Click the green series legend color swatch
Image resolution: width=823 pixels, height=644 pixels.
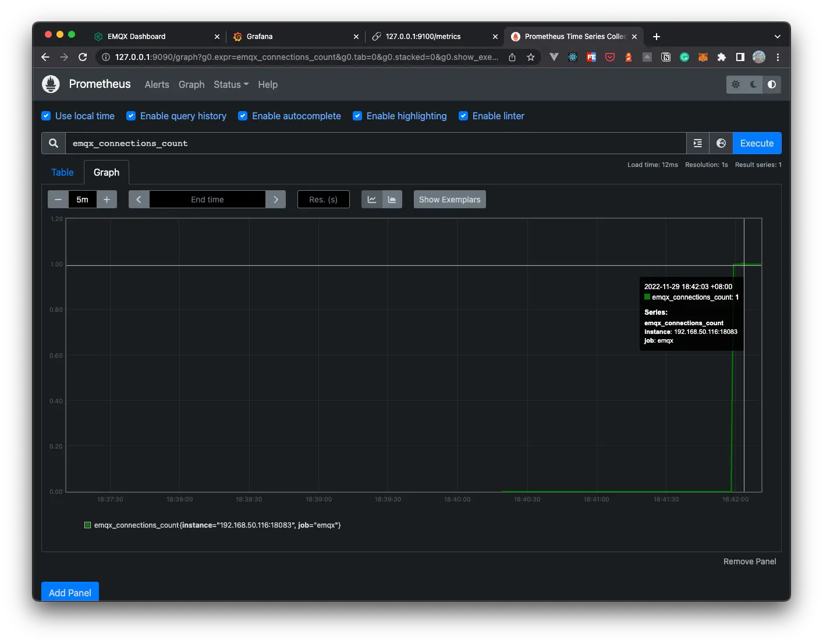87,525
